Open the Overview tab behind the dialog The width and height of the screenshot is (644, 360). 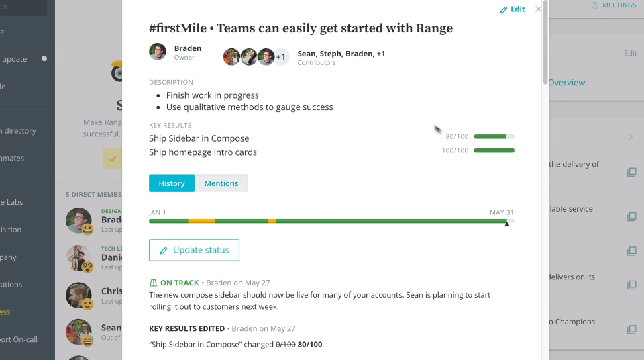coord(567,83)
